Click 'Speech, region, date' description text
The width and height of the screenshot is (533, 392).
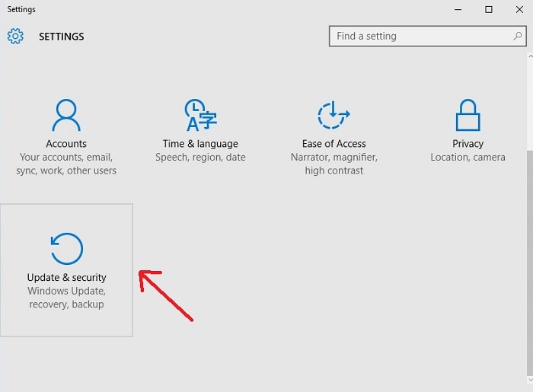tap(200, 158)
